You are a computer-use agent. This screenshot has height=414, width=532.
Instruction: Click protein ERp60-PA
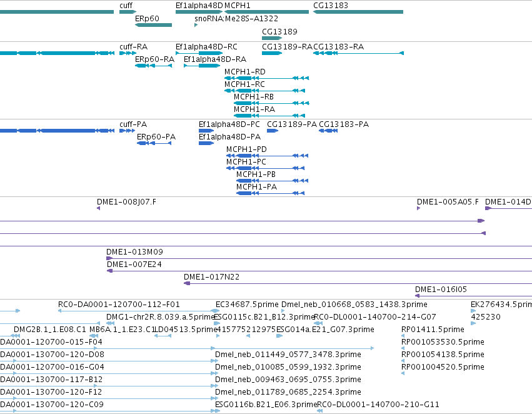(x=156, y=137)
